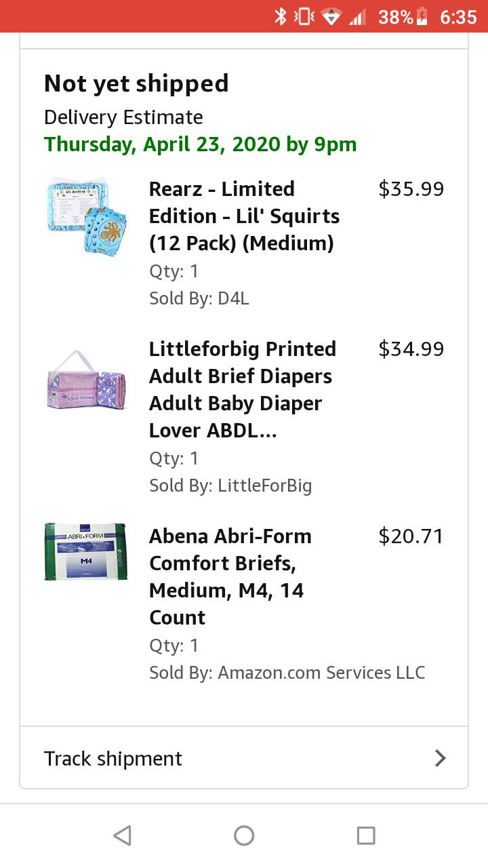
Task: Tap the cellular signal strength icon
Action: click(357, 16)
